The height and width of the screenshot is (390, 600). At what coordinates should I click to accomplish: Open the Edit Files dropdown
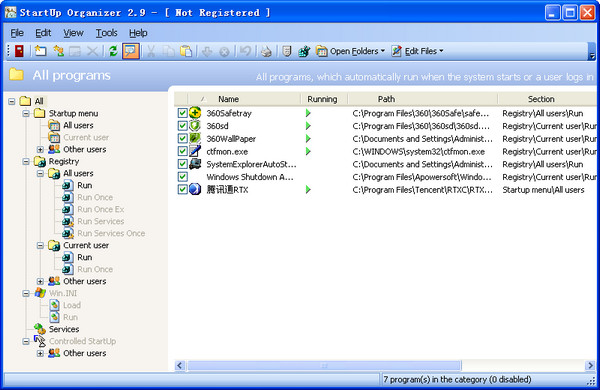417,51
